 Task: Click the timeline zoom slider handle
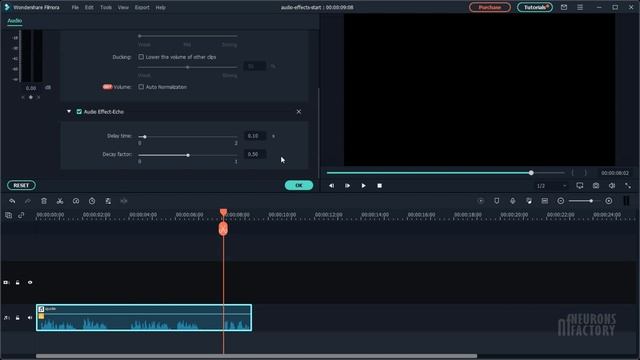(591, 201)
